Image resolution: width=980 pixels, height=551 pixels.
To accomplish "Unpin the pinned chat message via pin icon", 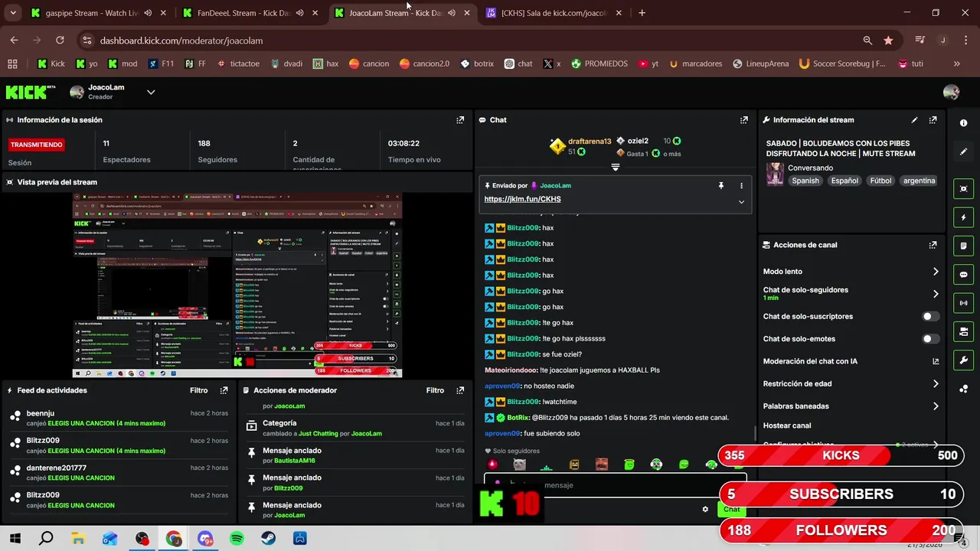I will coord(720,185).
